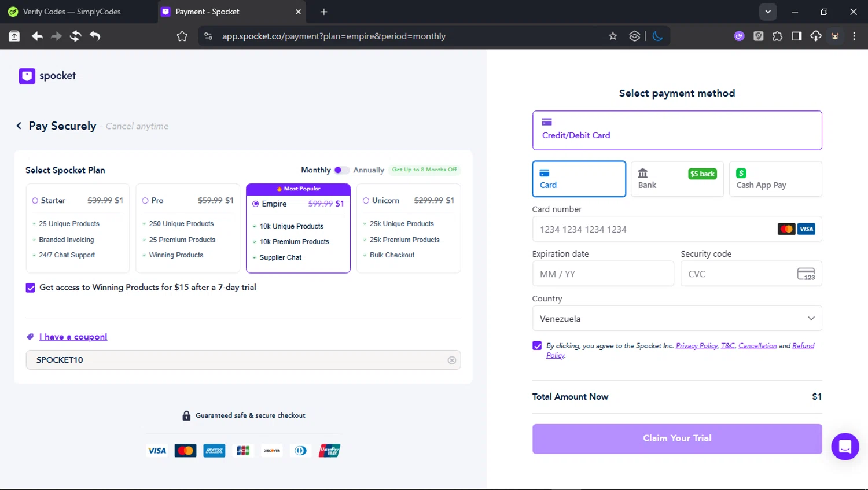View site information icon in address bar

[x=208, y=36]
